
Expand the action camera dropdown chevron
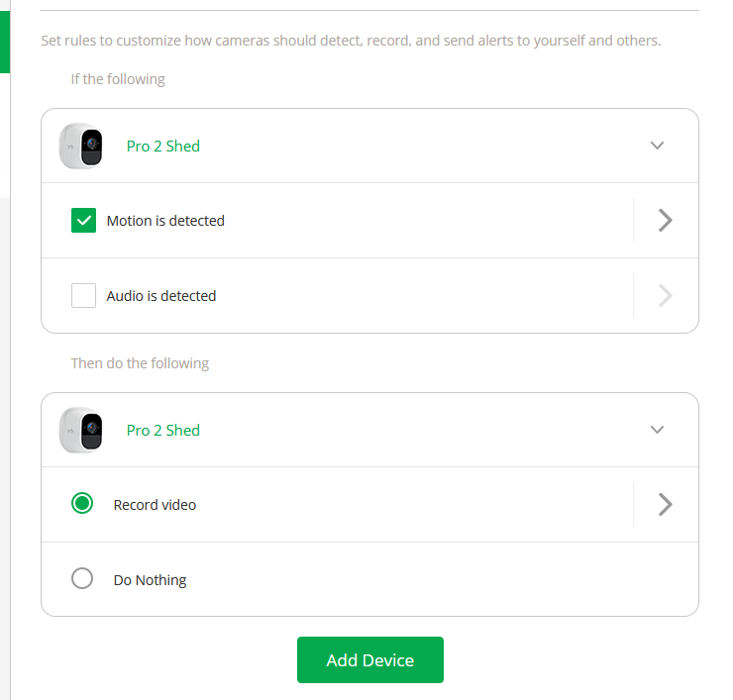(x=657, y=430)
